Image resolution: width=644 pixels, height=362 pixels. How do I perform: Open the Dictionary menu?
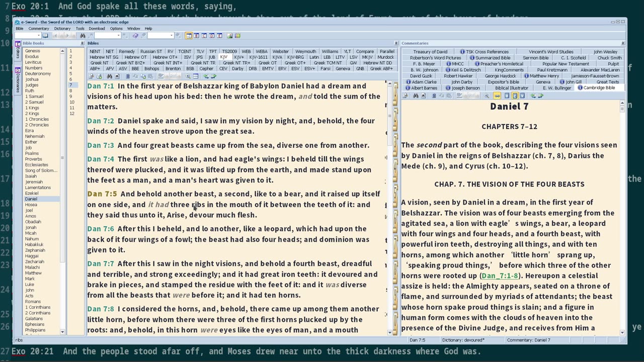pos(62,29)
